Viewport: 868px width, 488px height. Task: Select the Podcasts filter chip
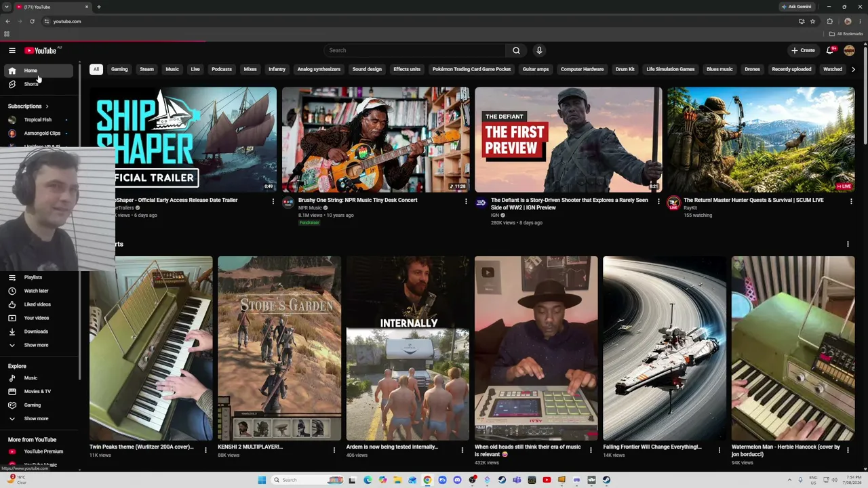point(222,69)
